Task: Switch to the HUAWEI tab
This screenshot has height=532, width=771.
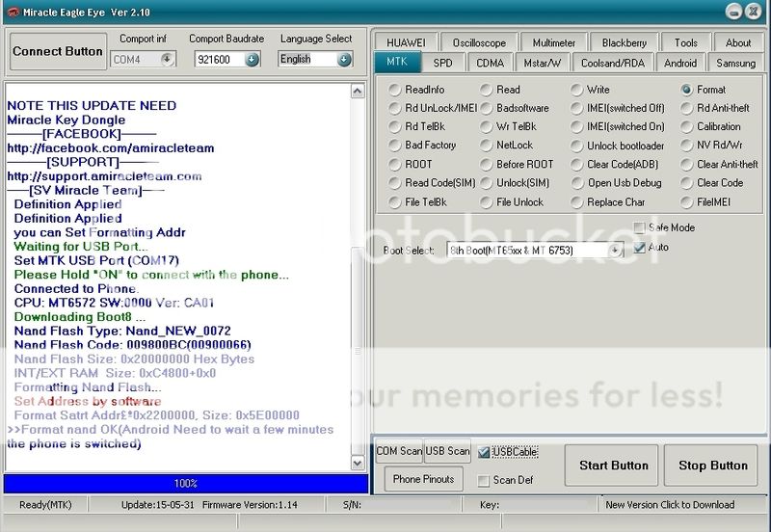Action: coord(406,42)
